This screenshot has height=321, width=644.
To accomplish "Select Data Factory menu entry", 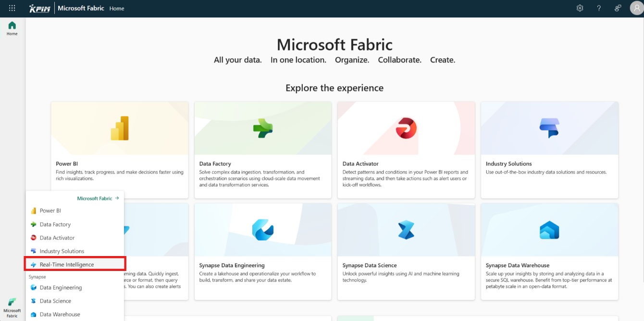I will (75, 224).
